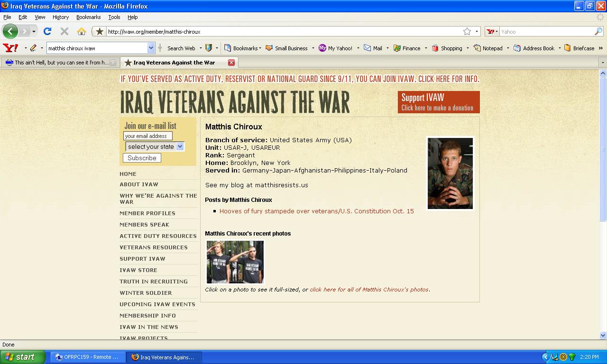Click the your email address field
This screenshot has width=607, height=364.
tap(147, 136)
